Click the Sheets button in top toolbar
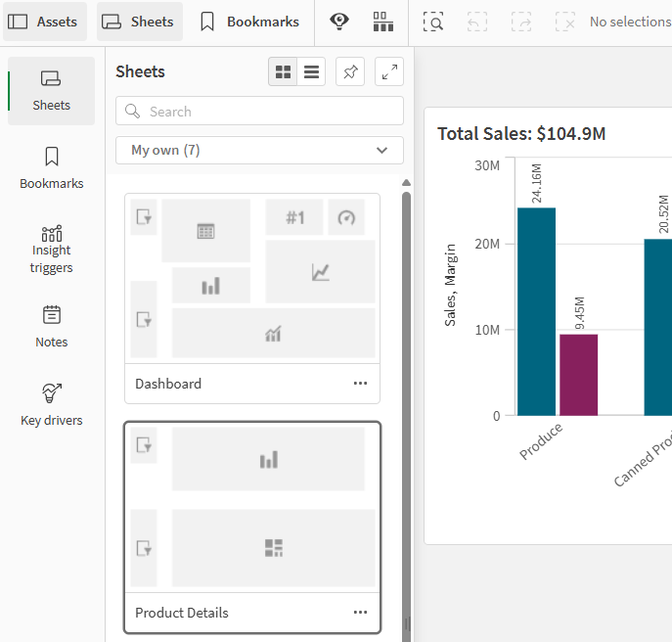Screen dimensions: 672x642 139,22
